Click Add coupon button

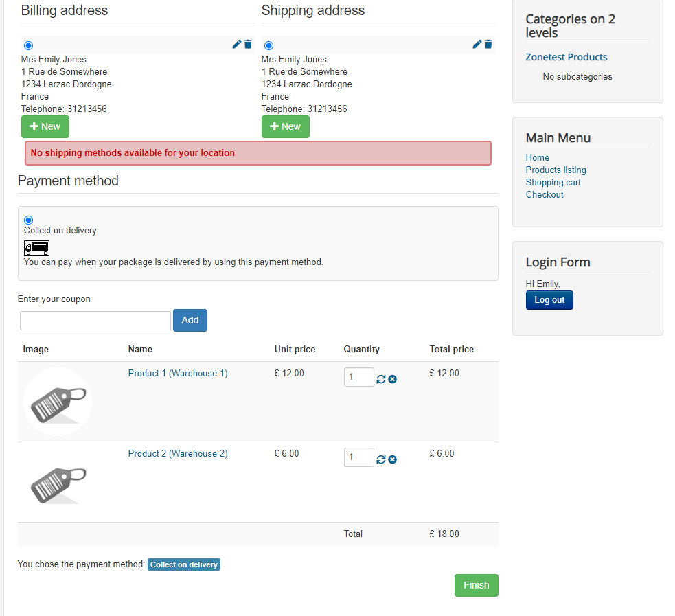pyautogui.click(x=190, y=320)
